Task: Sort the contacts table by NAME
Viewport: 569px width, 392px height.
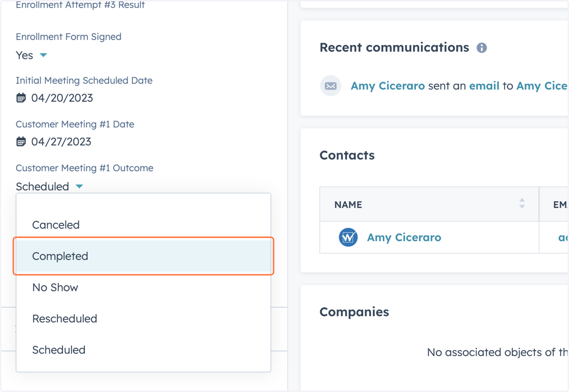Action: pos(522,204)
